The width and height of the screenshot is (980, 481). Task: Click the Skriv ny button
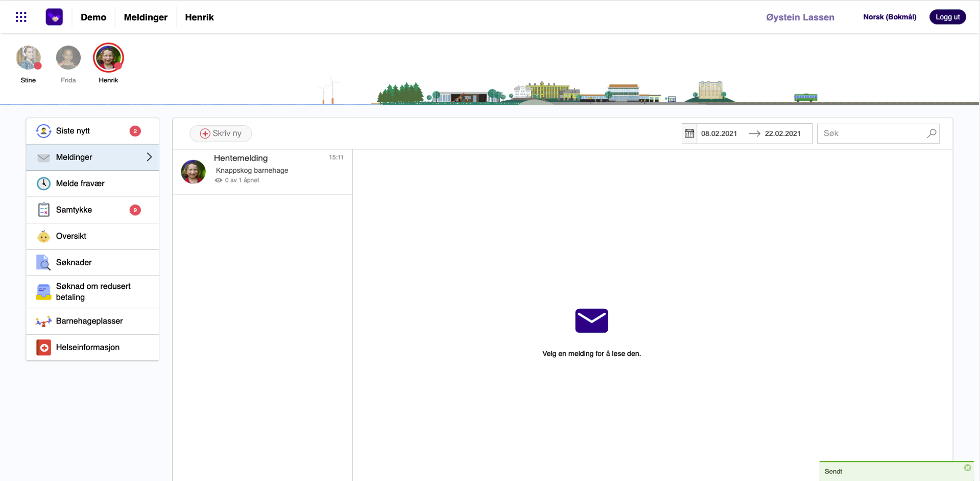221,133
